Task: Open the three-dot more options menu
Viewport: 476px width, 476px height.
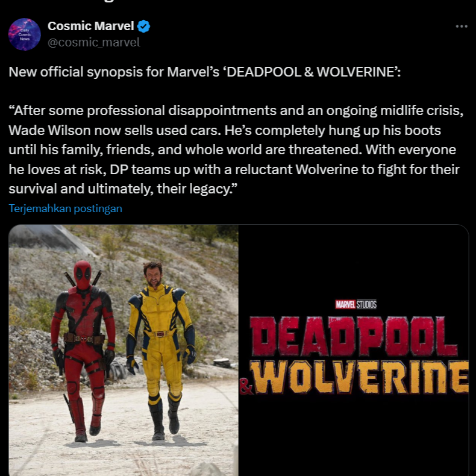Action: 462,27
